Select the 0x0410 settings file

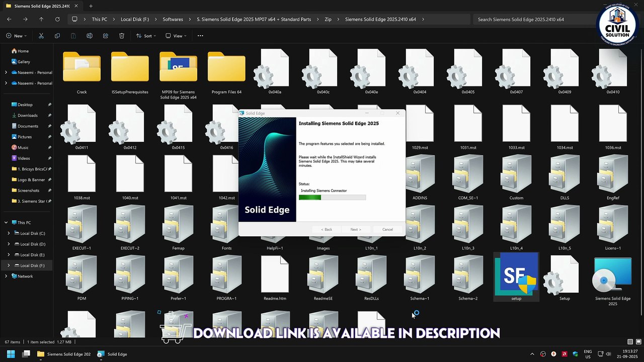tap(613, 70)
